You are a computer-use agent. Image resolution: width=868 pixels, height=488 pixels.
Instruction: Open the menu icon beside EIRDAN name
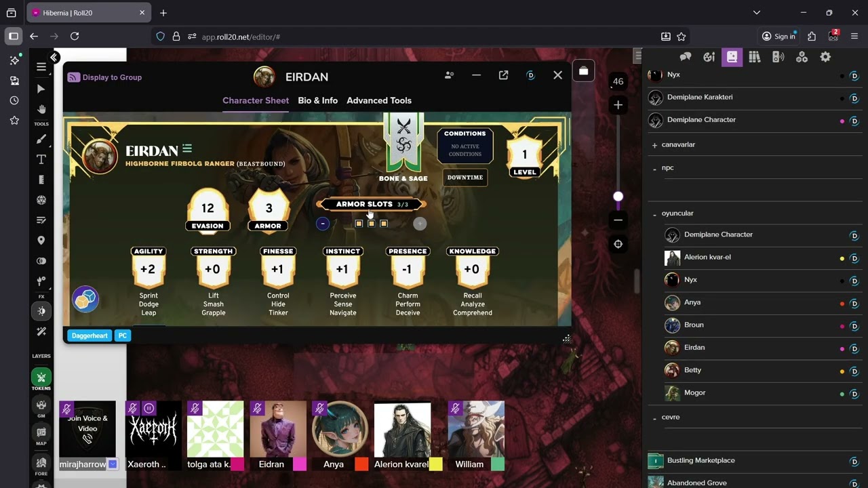pyautogui.click(x=187, y=148)
